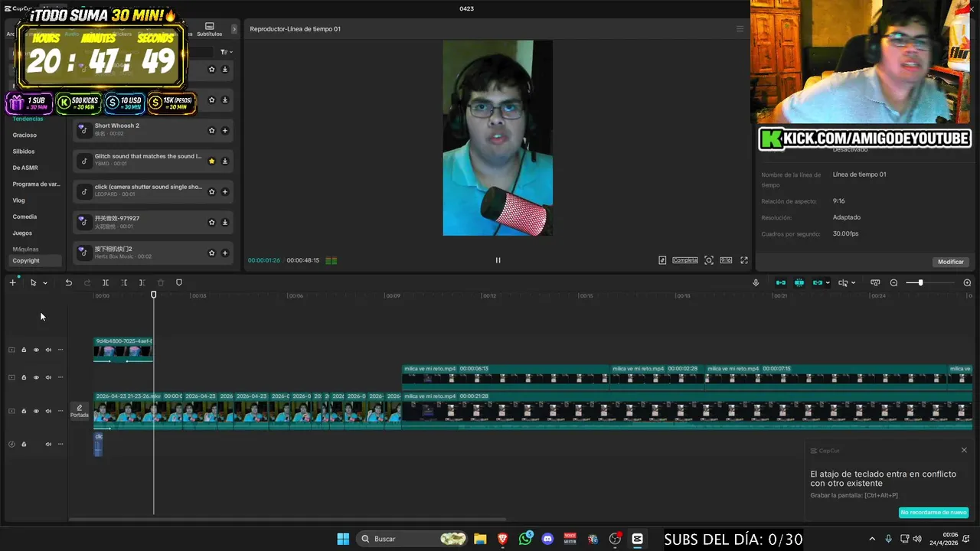Select the De ASMR sound category
Image resolution: width=980 pixels, height=551 pixels.
(25, 168)
